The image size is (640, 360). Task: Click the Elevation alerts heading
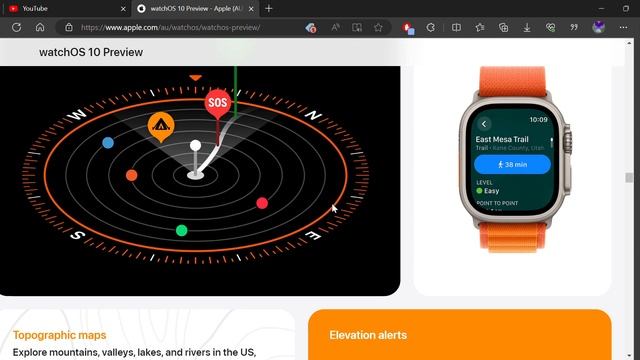[368, 335]
